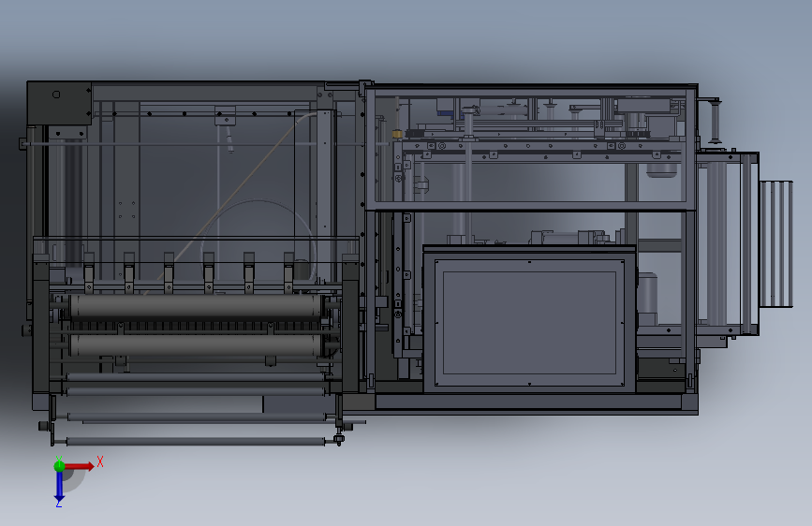Select the upper large dark roller cylinder
Image resolution: width=812 pixels, height=526 pixels.
pyautogui.click(x=196, y=305)
